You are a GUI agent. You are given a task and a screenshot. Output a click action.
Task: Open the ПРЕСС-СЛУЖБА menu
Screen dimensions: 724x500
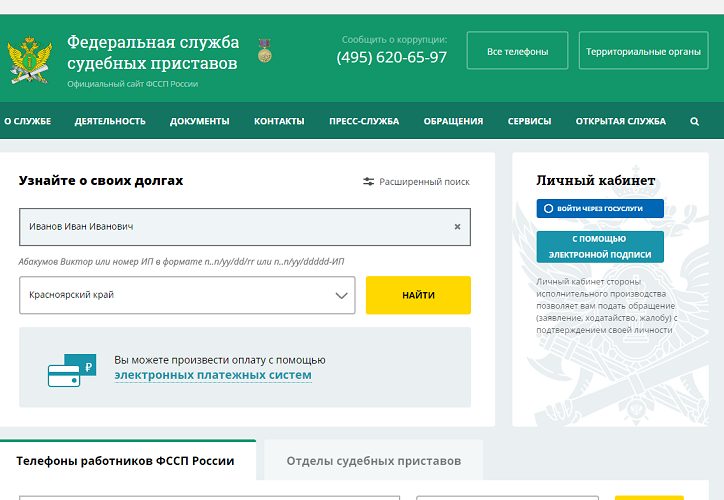pos(364,121)
